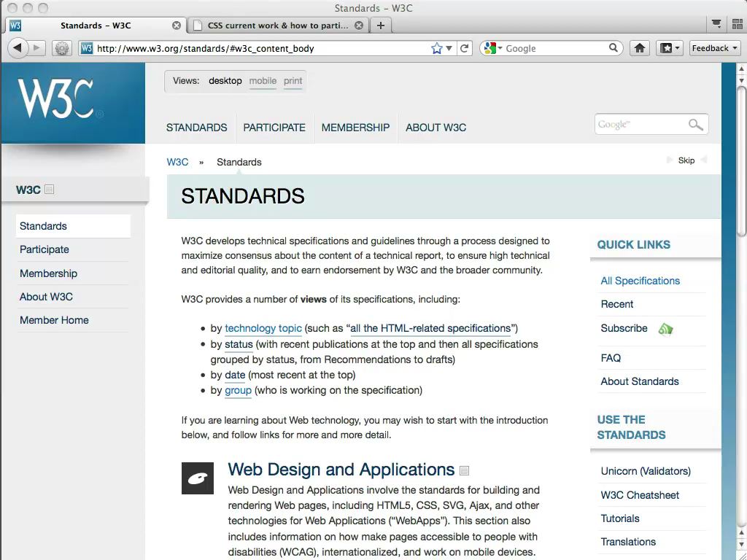Screen dimensions: 747x560
Task: Switch to CSS current work tab
Action: tap(278, 26)
